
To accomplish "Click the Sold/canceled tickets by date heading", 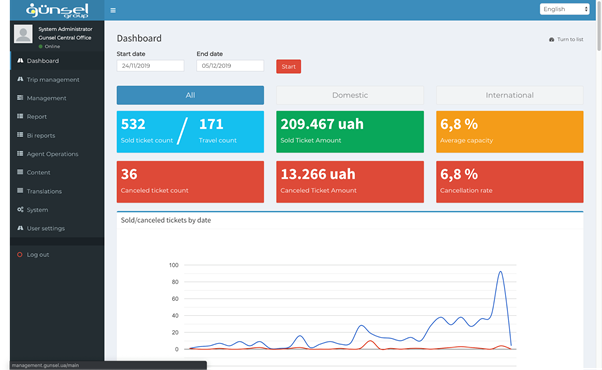I will [x=166, y=220].
